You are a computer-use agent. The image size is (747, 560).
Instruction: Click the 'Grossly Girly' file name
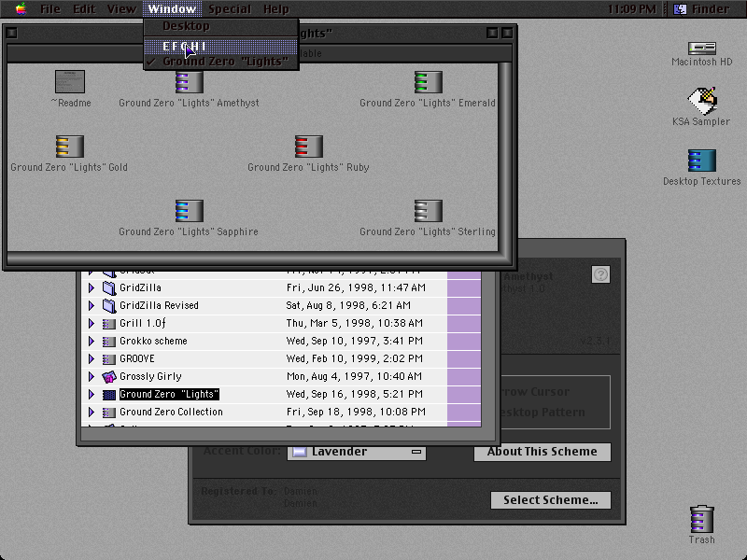[x=150, y=376]
